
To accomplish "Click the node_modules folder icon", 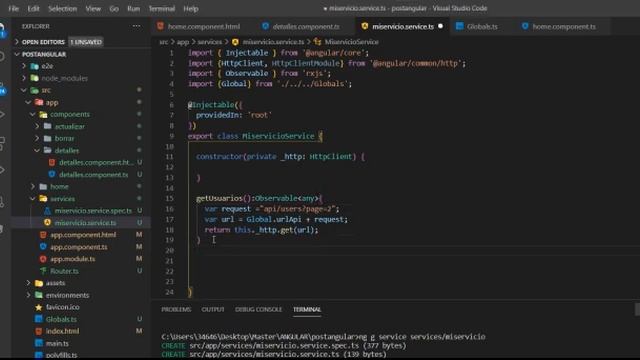I will coord(35,78).
